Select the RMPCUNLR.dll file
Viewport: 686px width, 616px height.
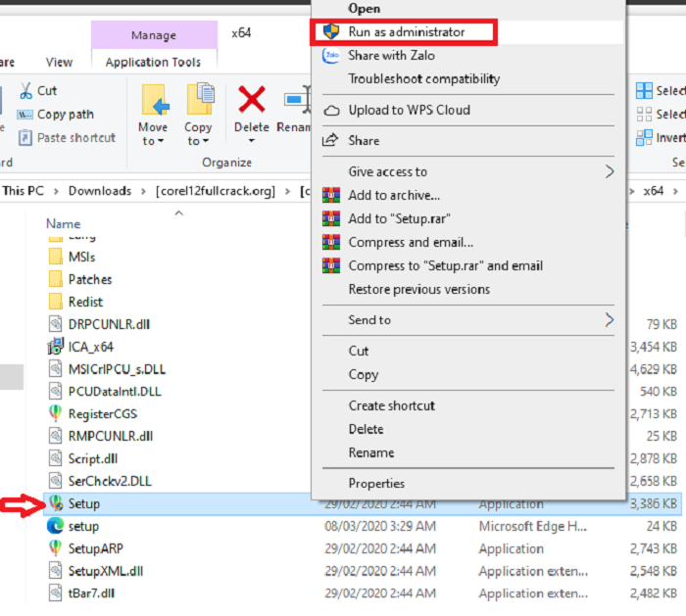point(111,436)
